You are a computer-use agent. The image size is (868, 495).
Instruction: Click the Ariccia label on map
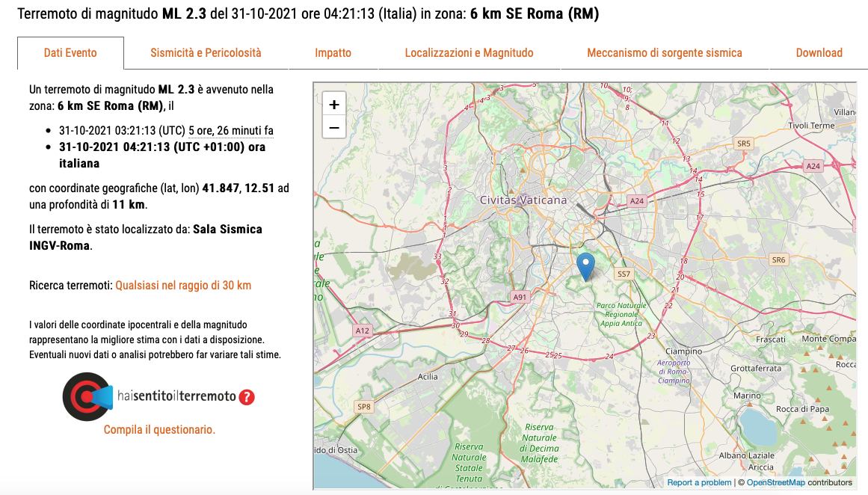point(760,467)
